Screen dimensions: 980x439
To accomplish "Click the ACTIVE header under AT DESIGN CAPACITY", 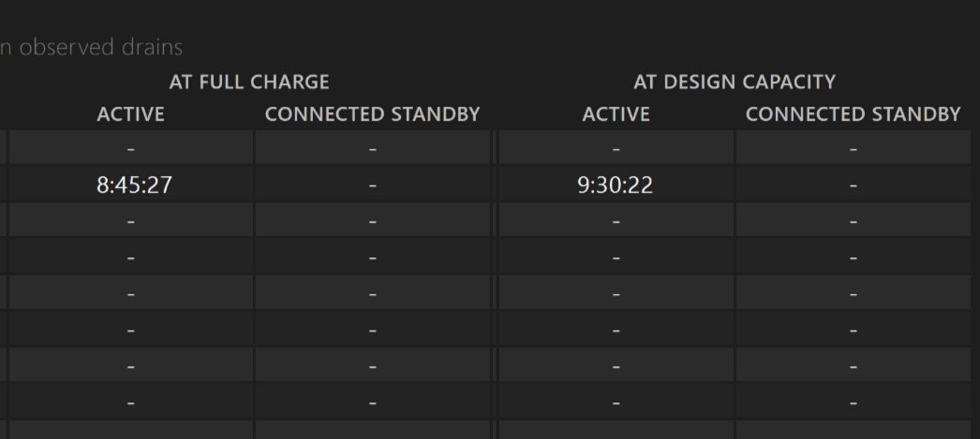I will tap(616, 114).
